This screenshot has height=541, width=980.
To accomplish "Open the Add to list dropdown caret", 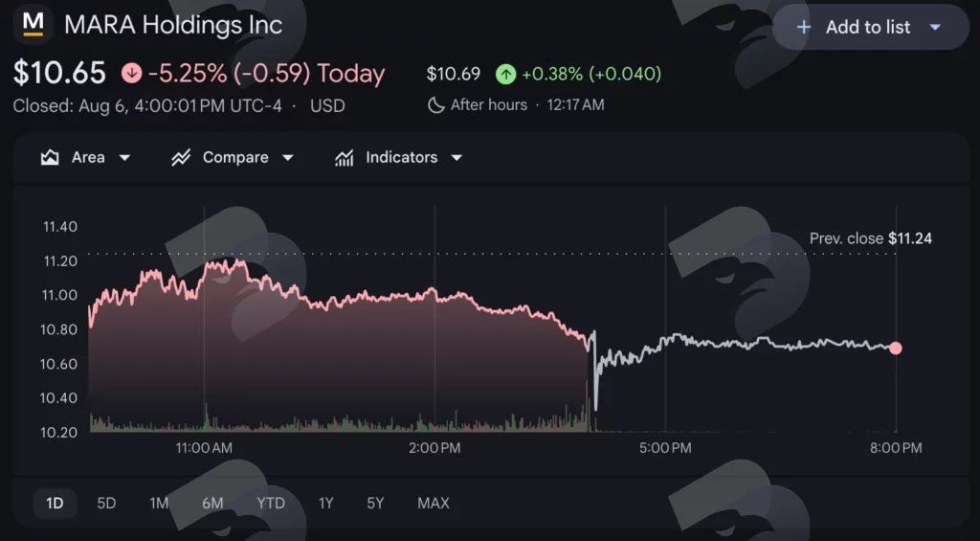I will coord(935,28).
